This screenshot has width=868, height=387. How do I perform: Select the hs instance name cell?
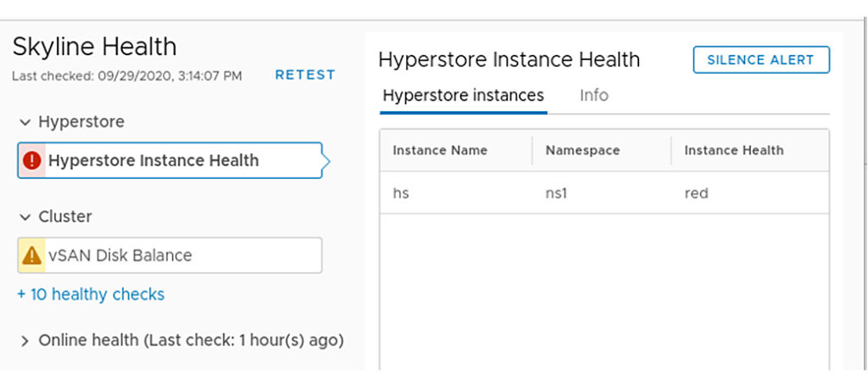pos(401,193)
